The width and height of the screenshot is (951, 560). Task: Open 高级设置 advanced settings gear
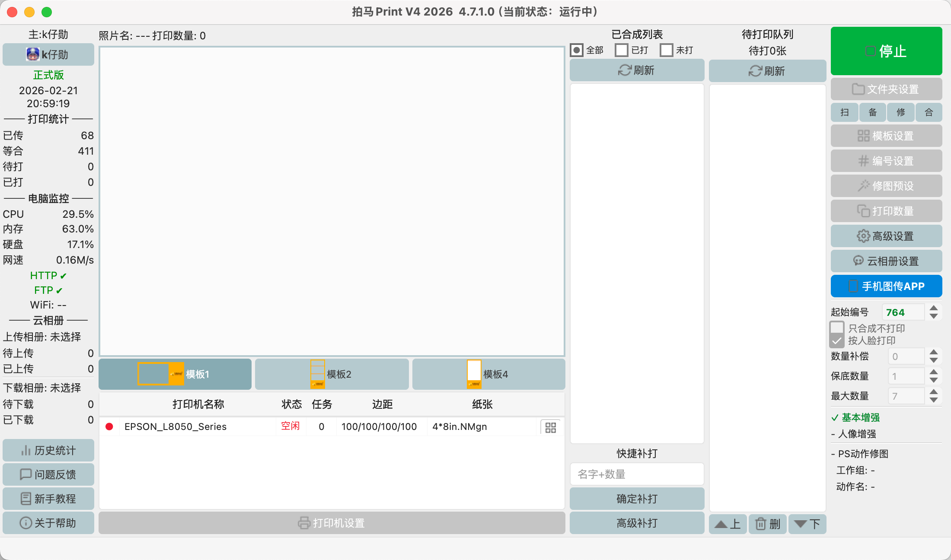pyautogui.click(x=886, y=236)
